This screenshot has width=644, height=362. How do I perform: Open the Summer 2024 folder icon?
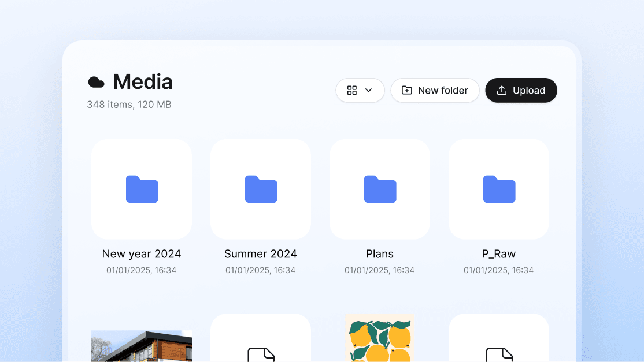click(261, 189)
